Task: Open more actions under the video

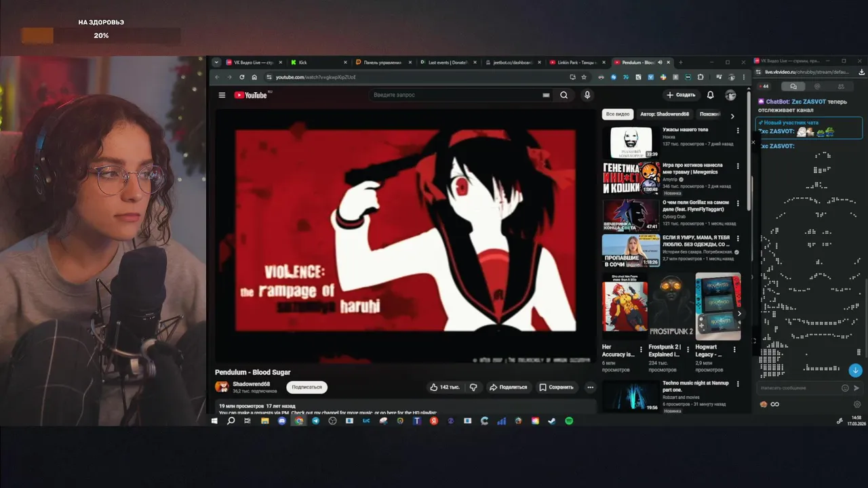Action: coord(590,387)
